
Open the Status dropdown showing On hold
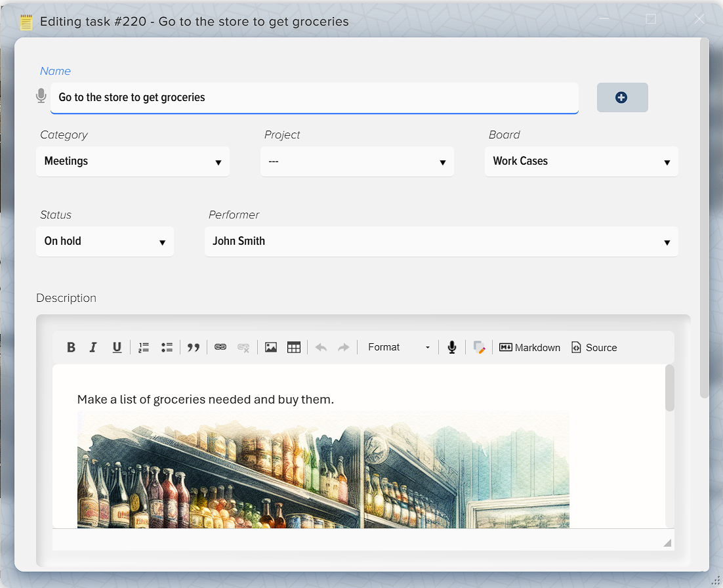pyautogui.click(x=105, y=241)
